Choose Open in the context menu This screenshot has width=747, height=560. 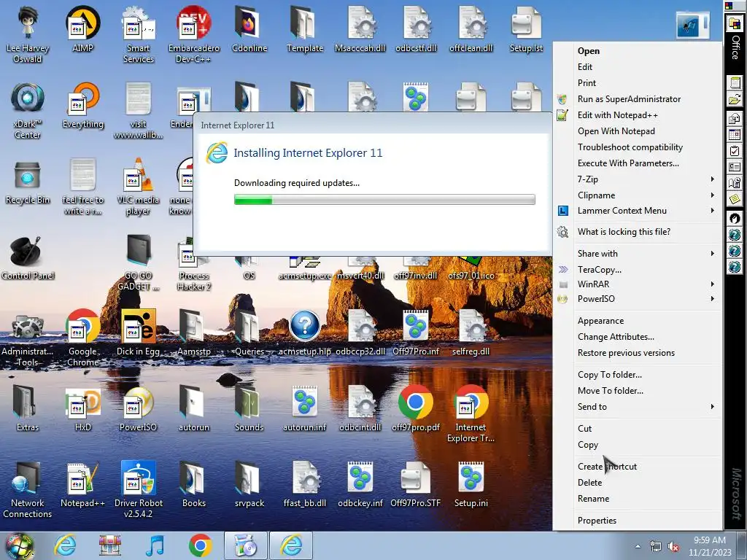click(638, 51)
